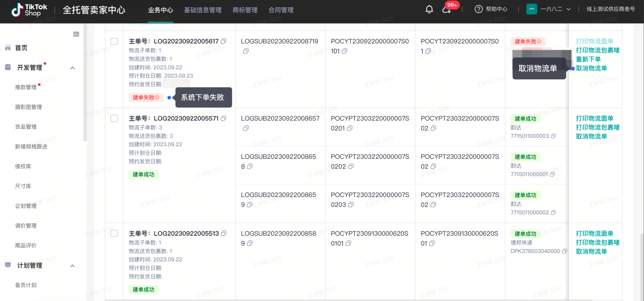Copy sub-order LOGSUB20230922008659
This screenshot has width=644, height=301.
pos(249,205)
